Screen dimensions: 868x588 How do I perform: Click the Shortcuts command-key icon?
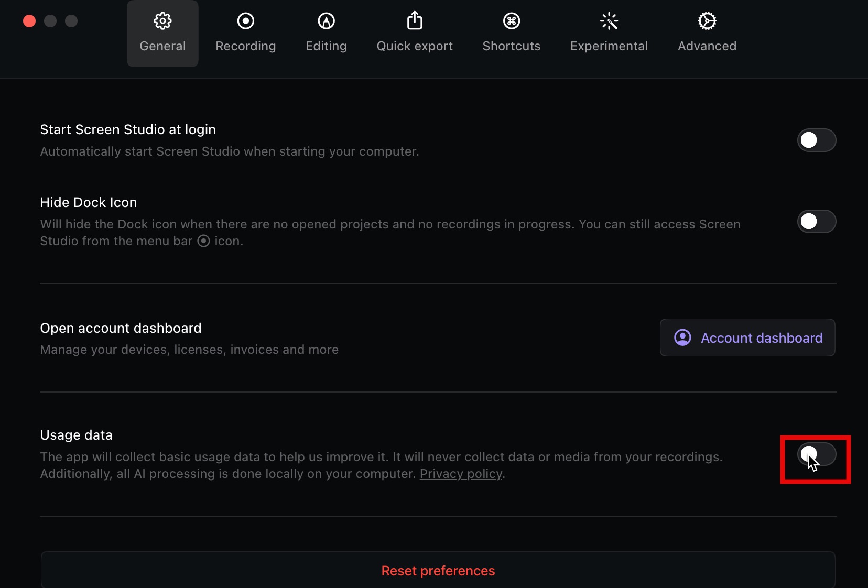pos(511,21)
